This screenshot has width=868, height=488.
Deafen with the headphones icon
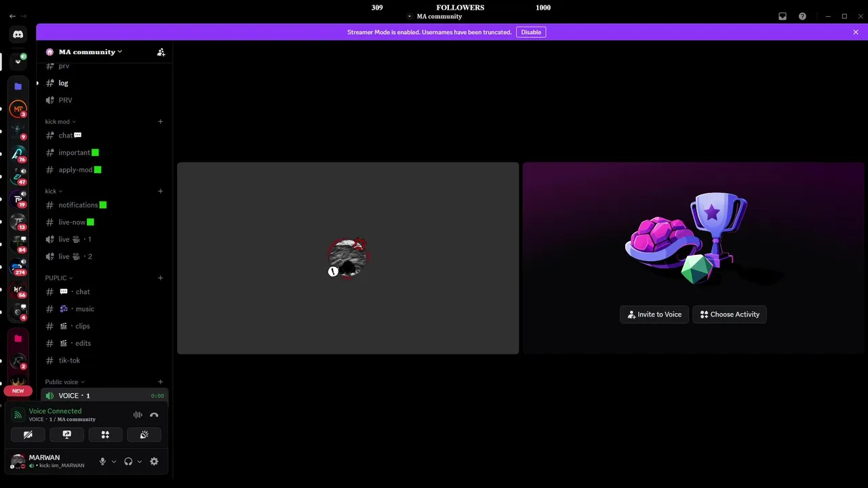point(128,462)
